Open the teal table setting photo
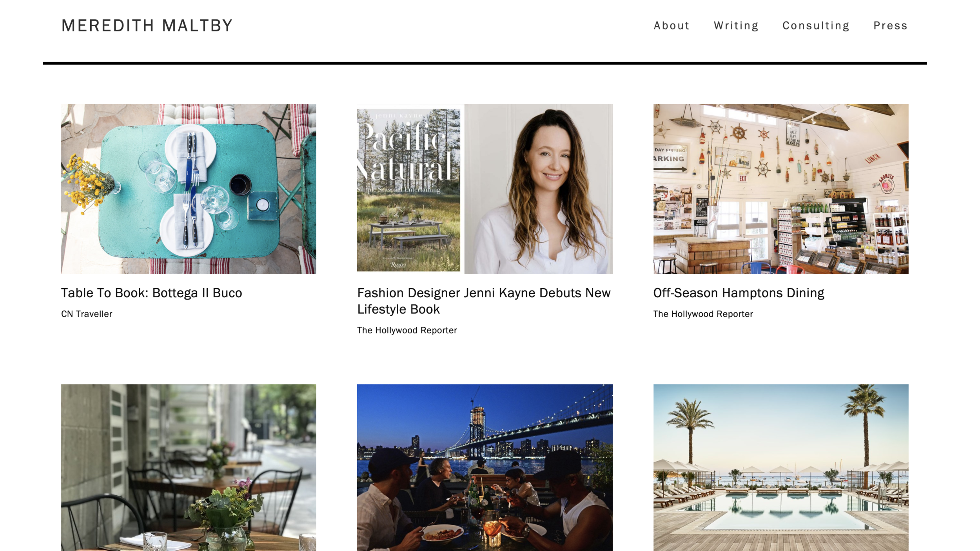Image resolution: width=980 pixels, height=551 pixels. click(189, 189)
